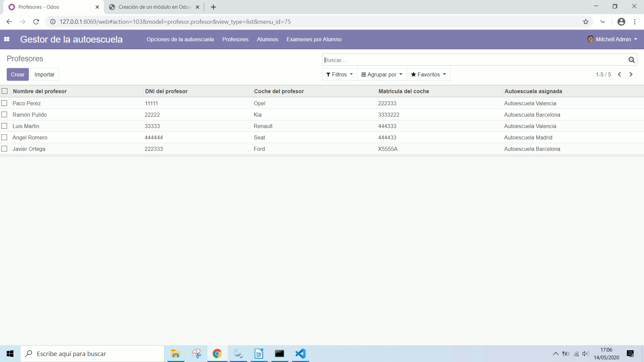Click the Crear button

[x=17, y=74]
